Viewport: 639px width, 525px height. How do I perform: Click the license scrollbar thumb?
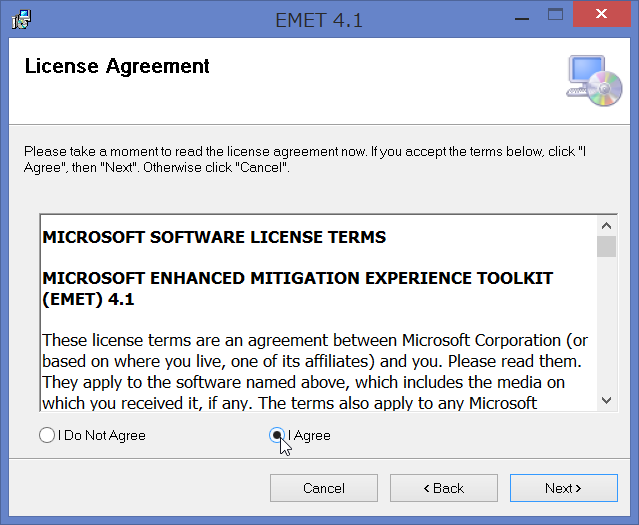[606, 246]
